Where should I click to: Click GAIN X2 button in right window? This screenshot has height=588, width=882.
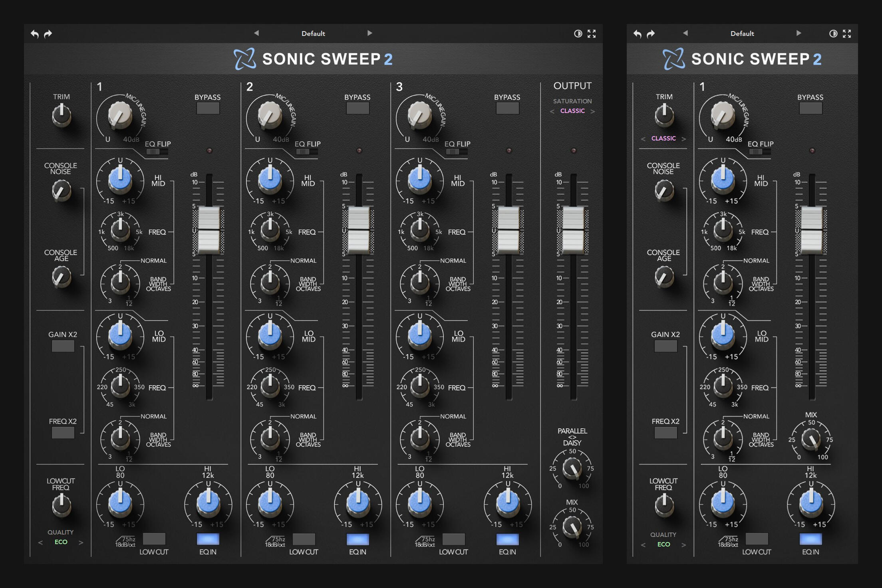tap(665, 346)
